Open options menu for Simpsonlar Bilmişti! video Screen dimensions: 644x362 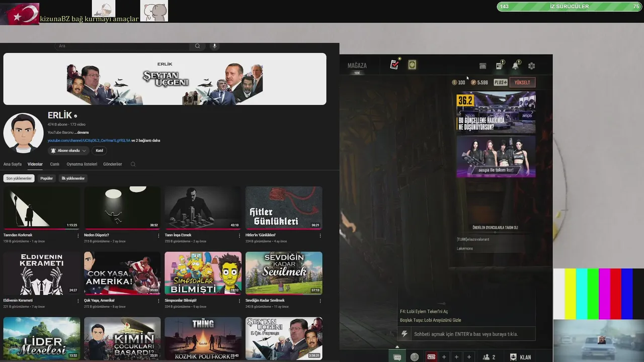[x=239, y=301]
